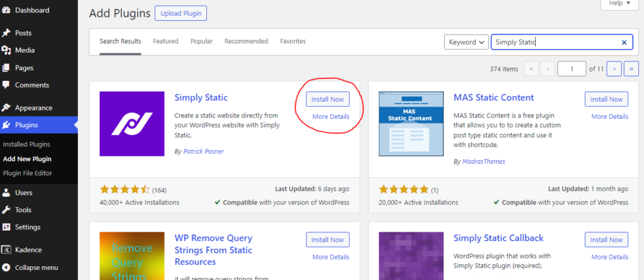Jump to last page of results

(x=631, y=69)
